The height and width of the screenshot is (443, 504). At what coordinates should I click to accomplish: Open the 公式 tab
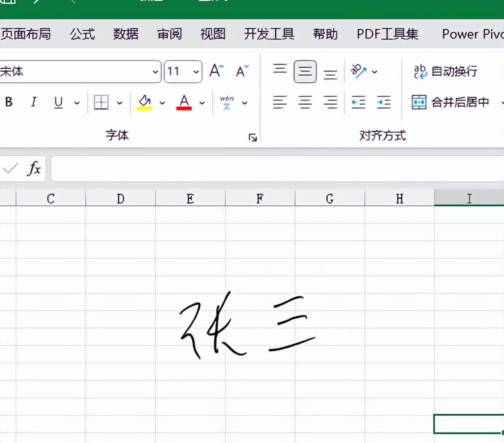coord(82,34)
